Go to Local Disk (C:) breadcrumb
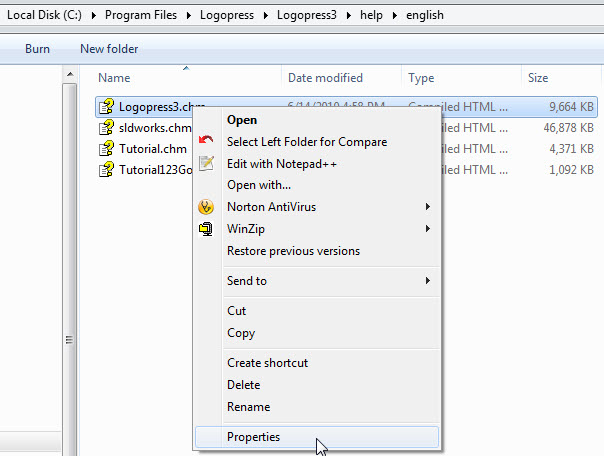The width and height of the screenshot is (604, 456). pos(44,15)
